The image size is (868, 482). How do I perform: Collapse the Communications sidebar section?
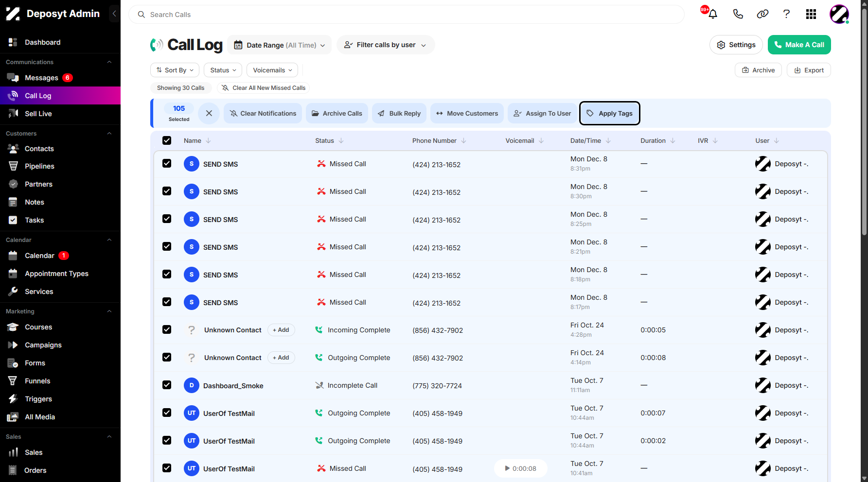[109, 62]
